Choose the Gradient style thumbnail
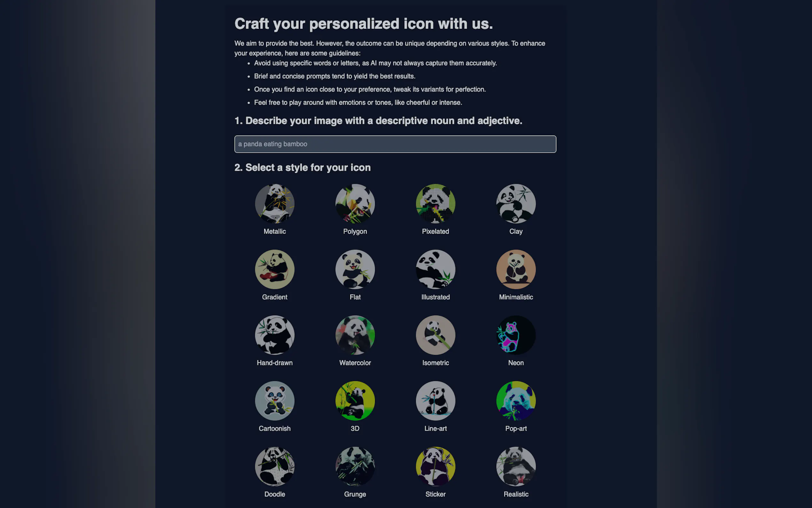 click(x=275, y=269)
